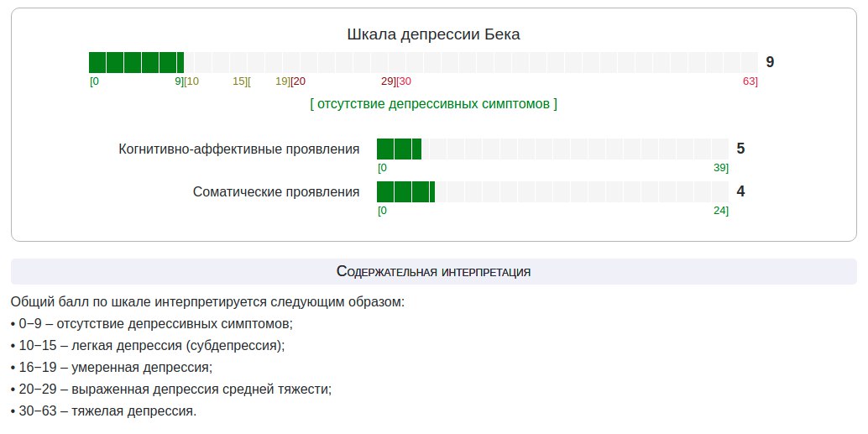Click the bullet '30−63 – тяжелая депрессия'

pos(103,411)
